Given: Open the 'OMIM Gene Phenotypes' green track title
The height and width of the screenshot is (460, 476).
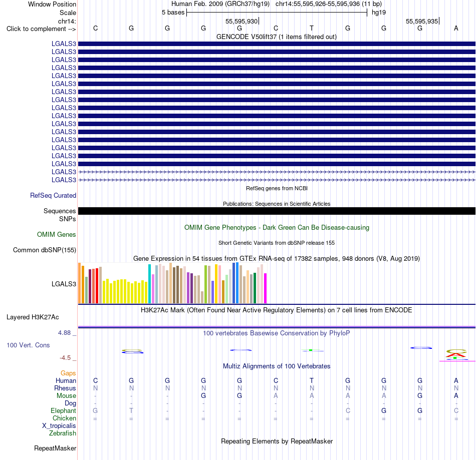Looking at the screenshot, I should tap(277, 228).
